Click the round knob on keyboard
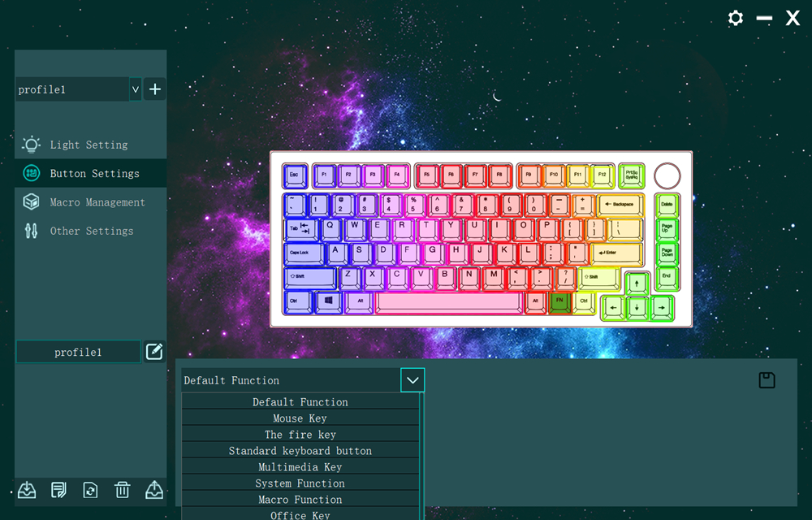The width and height of the screenshot is (812, 520). pos(667,176)
